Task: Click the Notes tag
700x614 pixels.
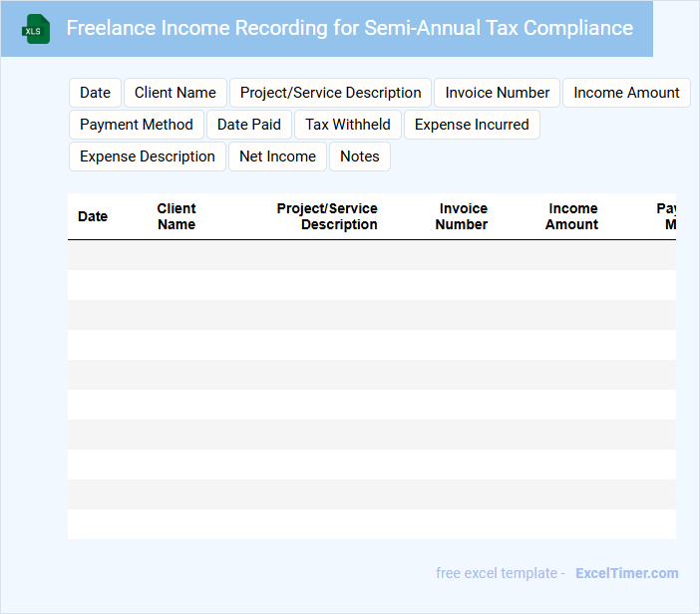Action: point(360,156)
